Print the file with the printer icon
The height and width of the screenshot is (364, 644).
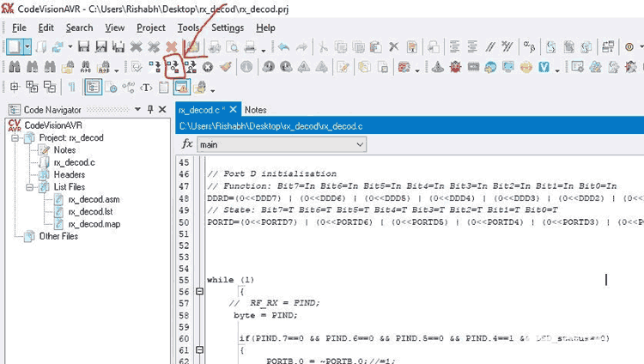pyautogui.click(x=250, y=47)
